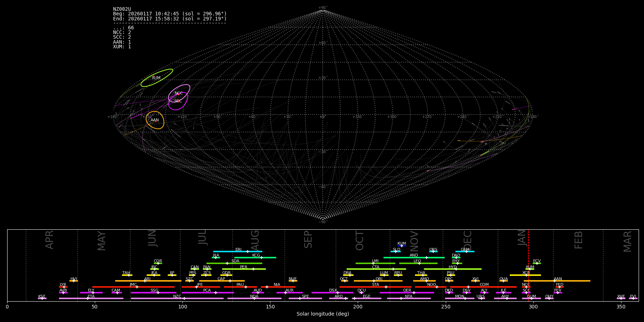
Task: Click the LYR shower label
Action: pos(63,285)
